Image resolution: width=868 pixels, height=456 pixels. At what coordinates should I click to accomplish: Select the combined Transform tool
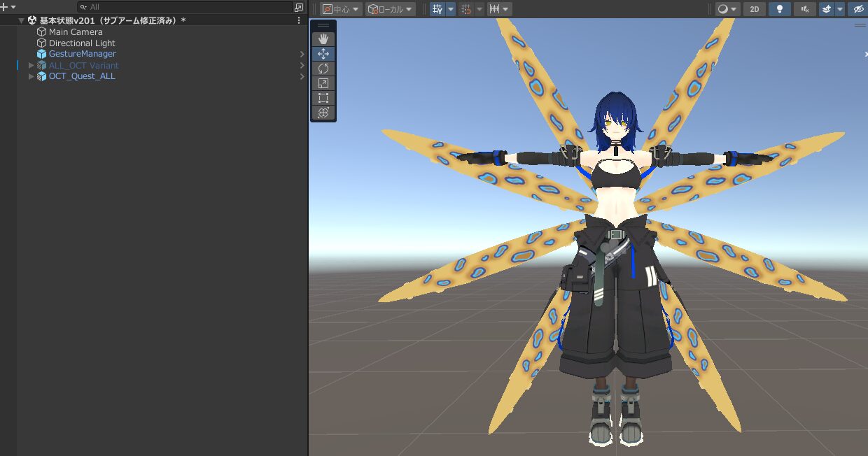[x=323, y=113]
